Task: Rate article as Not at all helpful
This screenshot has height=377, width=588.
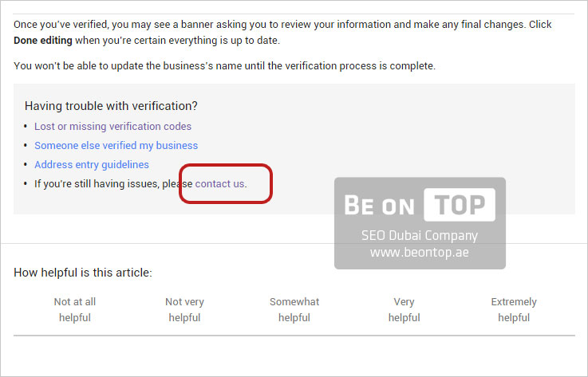Action: click(x=75, y=309)
